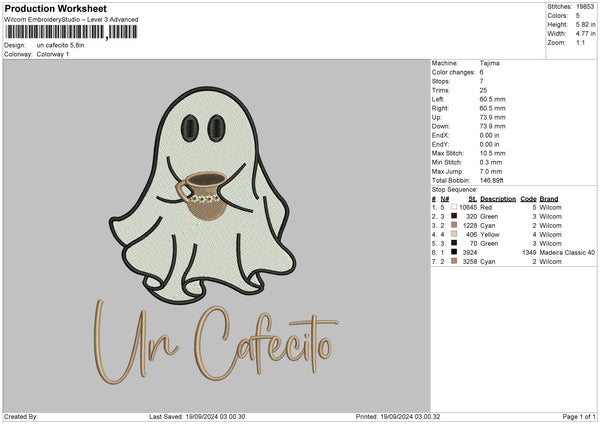Click the 'Page 1 of 1' footer text

click(579, 416)
